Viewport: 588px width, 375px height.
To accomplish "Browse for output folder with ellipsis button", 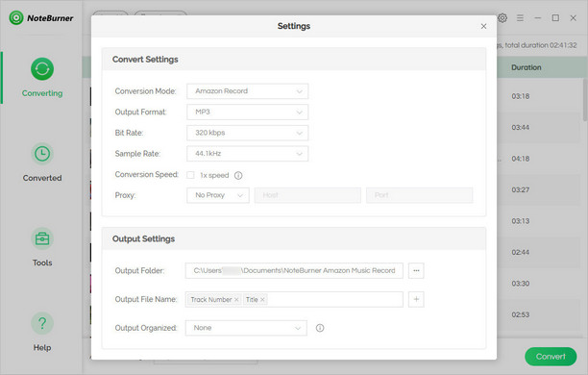I will [x=416, y=270].
